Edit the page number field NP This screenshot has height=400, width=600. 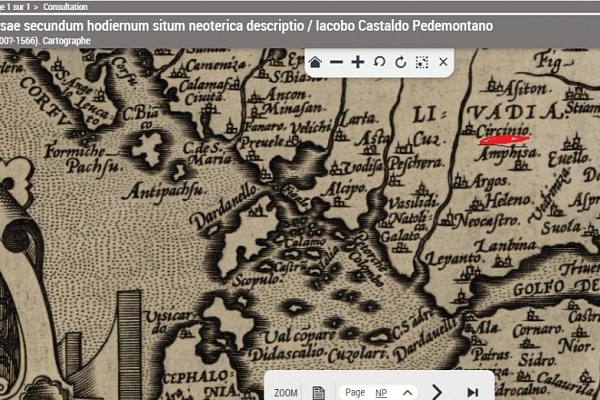tap(381, 393)
